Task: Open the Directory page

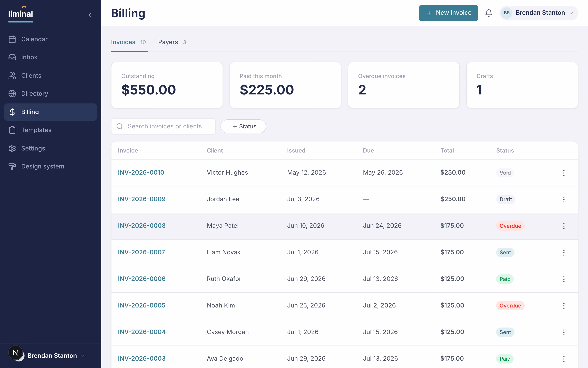Action: click(51, 93)
